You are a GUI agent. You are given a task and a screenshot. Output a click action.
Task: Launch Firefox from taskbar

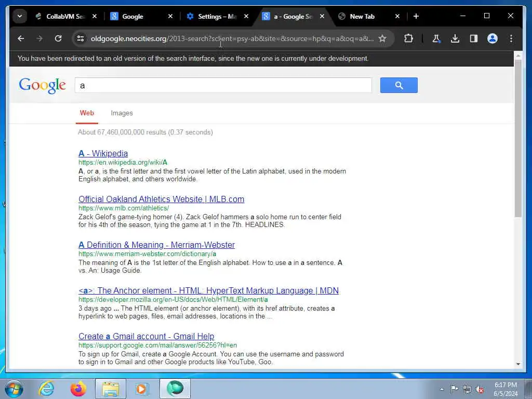tap(78, 389)
